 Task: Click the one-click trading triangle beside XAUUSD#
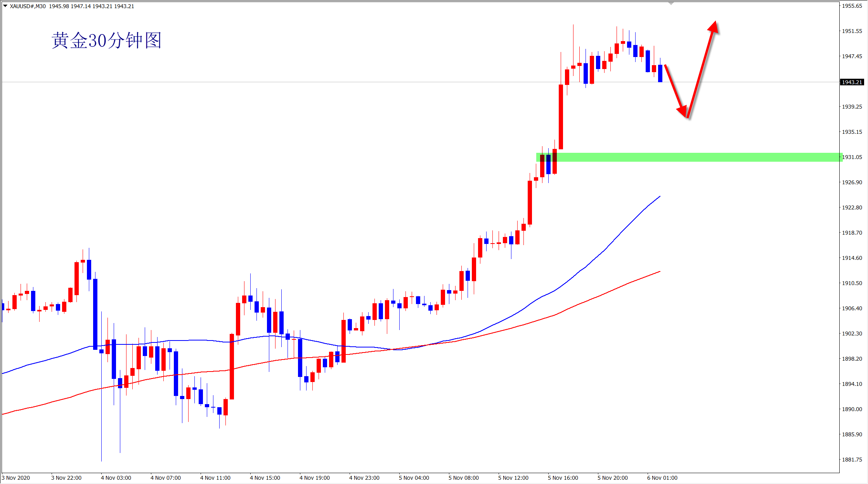pos(5,6)
